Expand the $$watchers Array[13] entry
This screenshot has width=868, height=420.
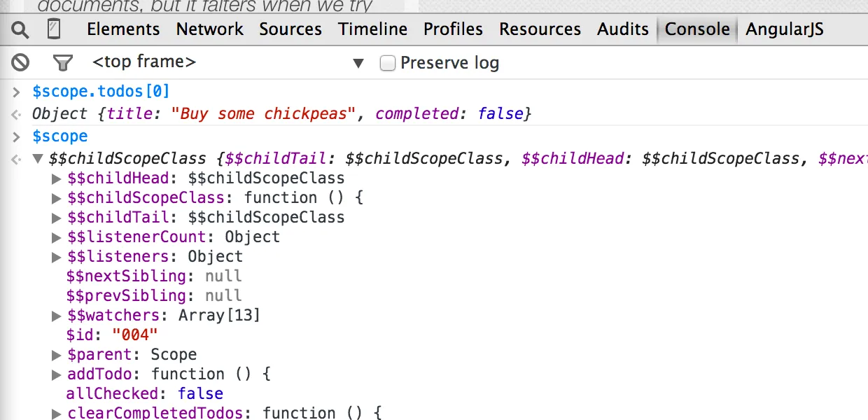click(57, 315)
